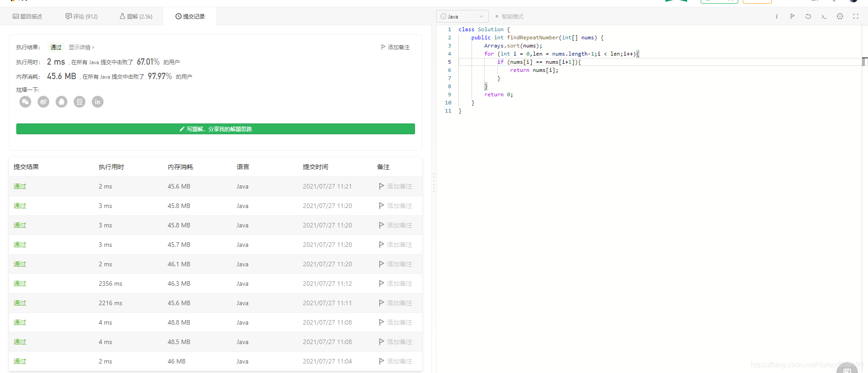Click the 提交结果 column header
This screenshot has width=868, height=373.
point(26,167)
